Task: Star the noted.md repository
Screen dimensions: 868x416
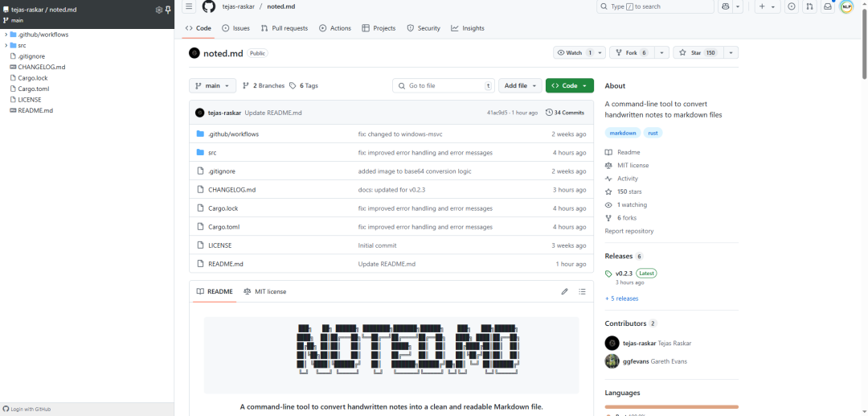Action: tap(698, 52)
